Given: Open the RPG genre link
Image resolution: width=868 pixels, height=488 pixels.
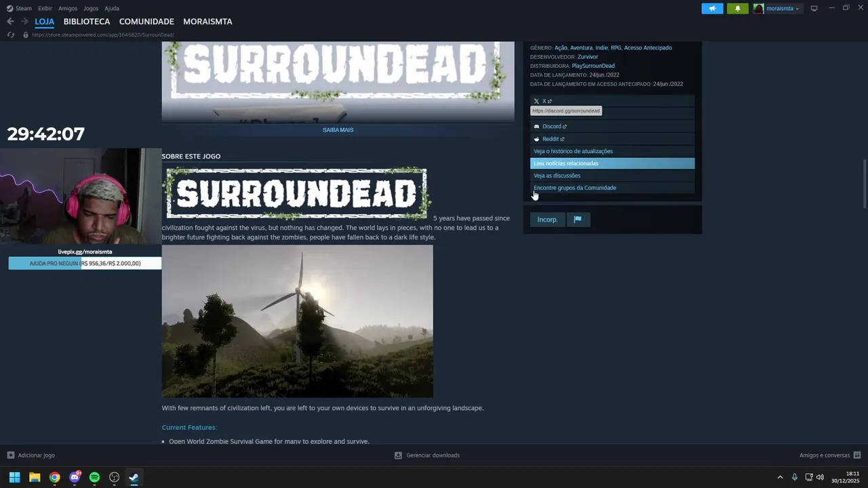Looking at the screenshot, I should [x=616, y=48].
